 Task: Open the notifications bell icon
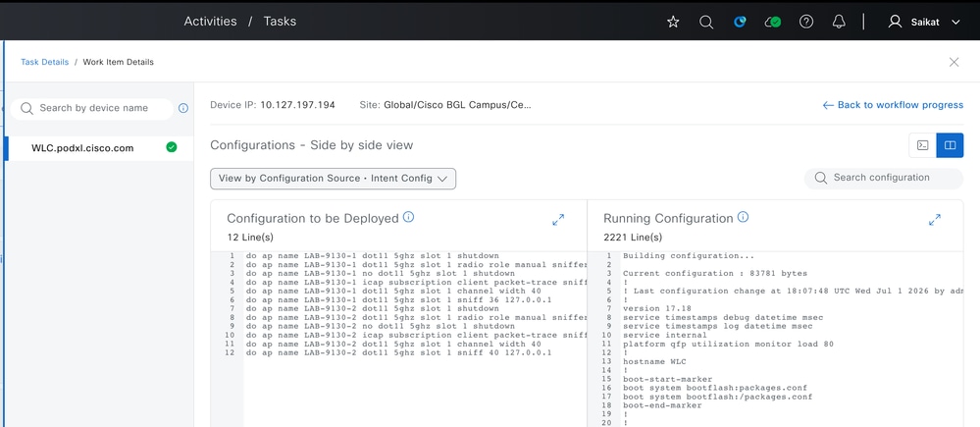coord(839,22)
